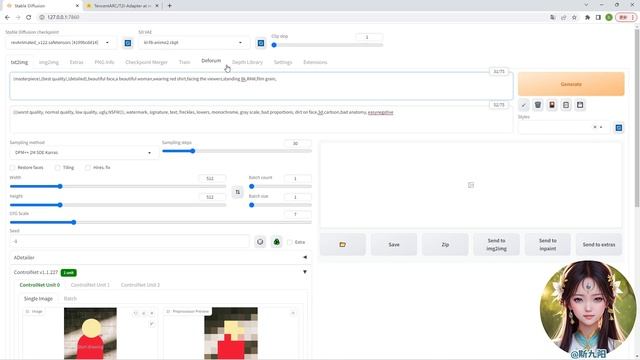This screenshot has height=360, width=640.
Task: Refresh the Stable Diffusion checkpoint list
Action: pyautogui.click(x=128, y=43)
